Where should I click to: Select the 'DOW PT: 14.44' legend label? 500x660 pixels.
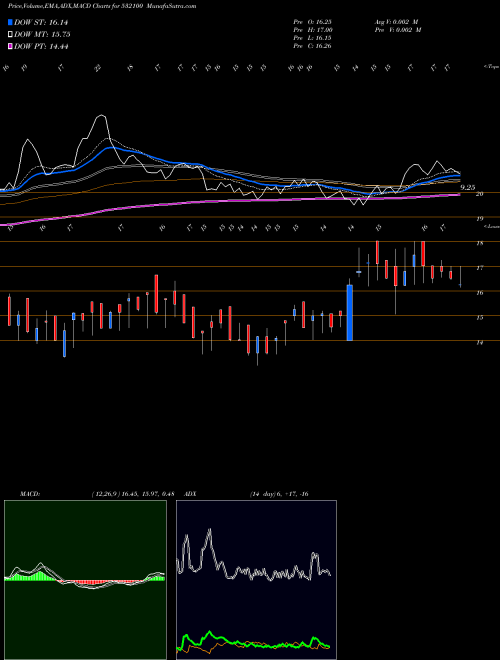[41, 46]
